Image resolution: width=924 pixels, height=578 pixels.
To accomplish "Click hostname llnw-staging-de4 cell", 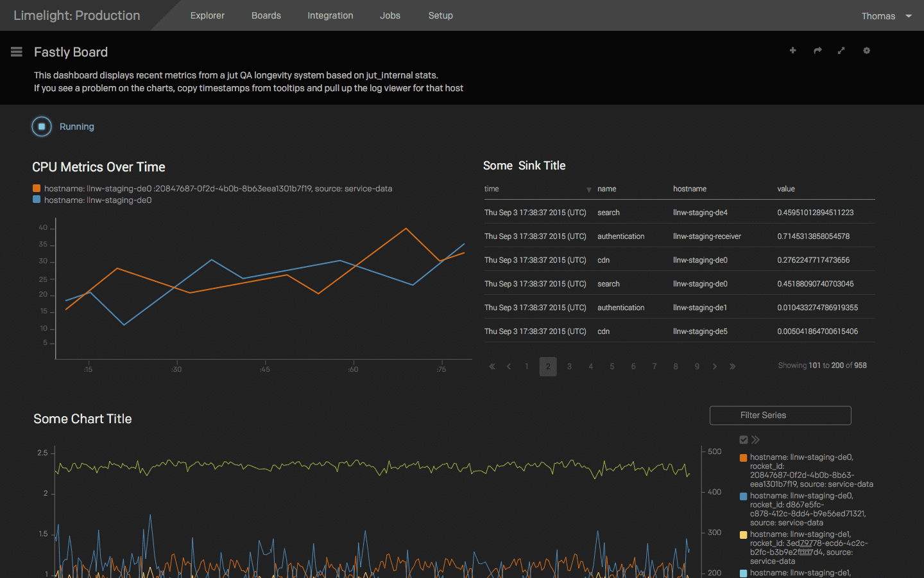I will (700, 213).
